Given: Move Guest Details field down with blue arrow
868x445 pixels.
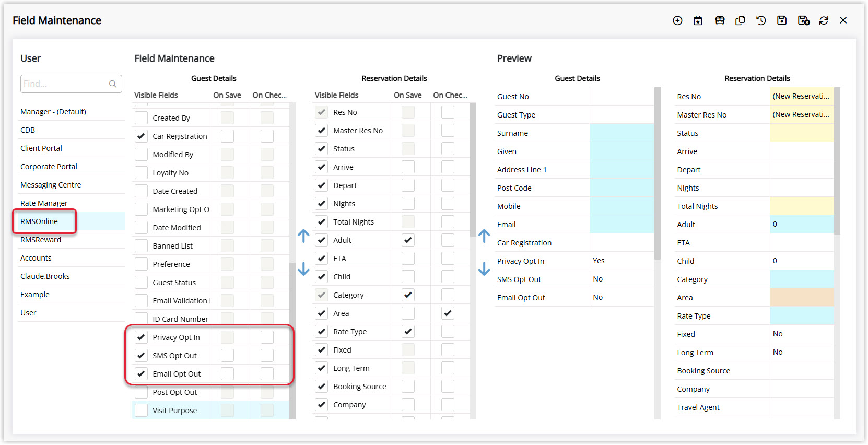Looking at the screenshot, I should point(303,268).
